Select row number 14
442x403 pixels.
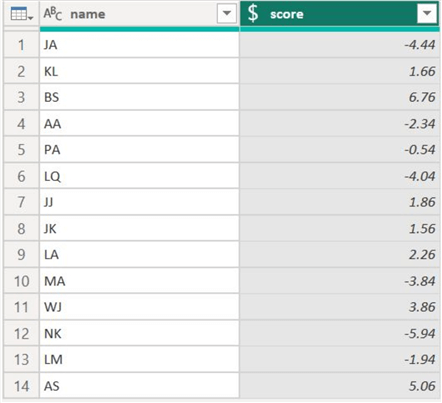[21, 386]
